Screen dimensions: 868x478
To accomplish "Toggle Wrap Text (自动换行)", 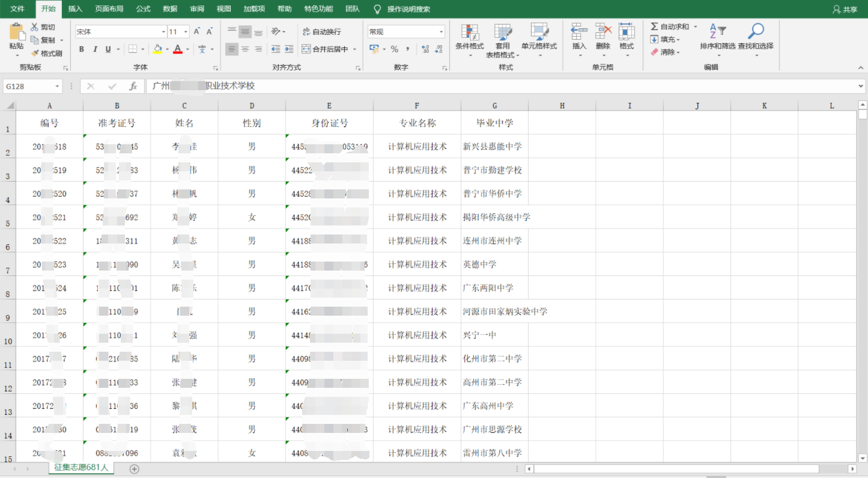I will point(322,31).
